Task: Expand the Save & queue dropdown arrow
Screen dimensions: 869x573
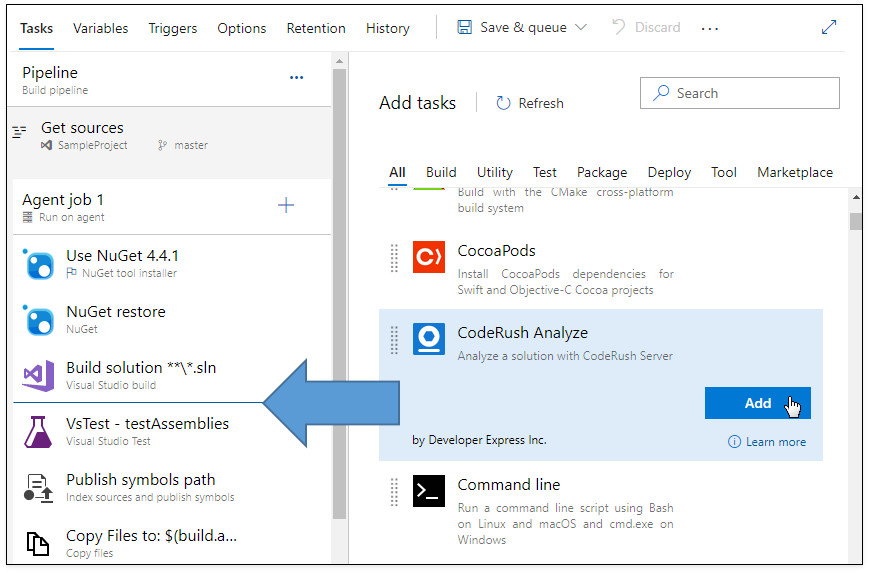Action: [581, 27]
